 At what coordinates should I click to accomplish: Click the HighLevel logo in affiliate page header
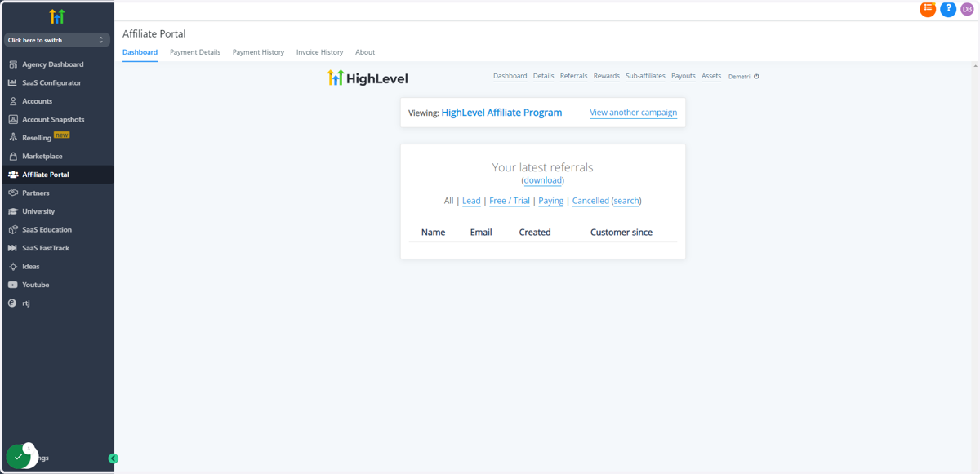[367, 78]
